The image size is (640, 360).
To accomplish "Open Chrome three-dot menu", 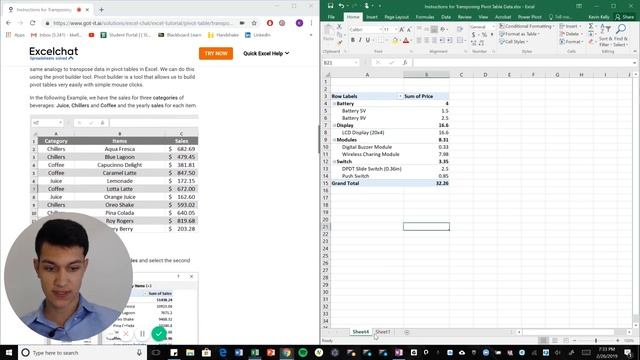I will point(311,23).
